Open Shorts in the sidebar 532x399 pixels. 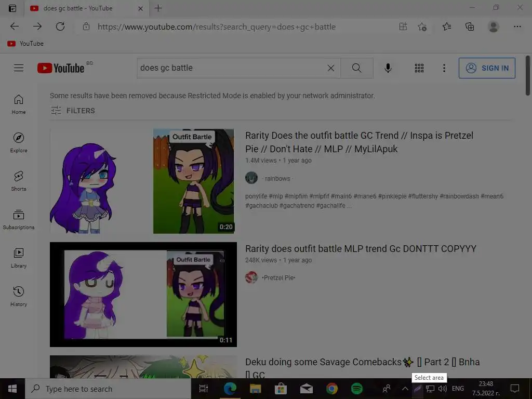(x=19, y=181)
